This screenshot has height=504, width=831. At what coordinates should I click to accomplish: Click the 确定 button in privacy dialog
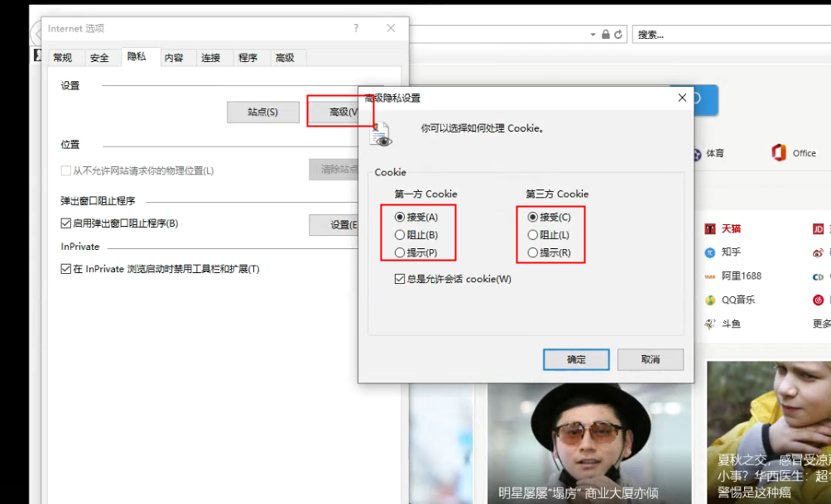pyautogui.click(x=576, y=359)
